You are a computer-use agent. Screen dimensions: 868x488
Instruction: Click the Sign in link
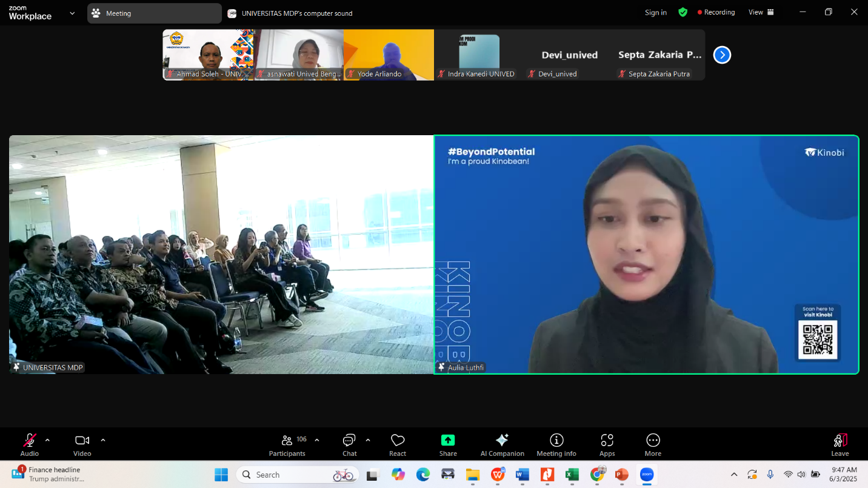click(x=656, y=12)
